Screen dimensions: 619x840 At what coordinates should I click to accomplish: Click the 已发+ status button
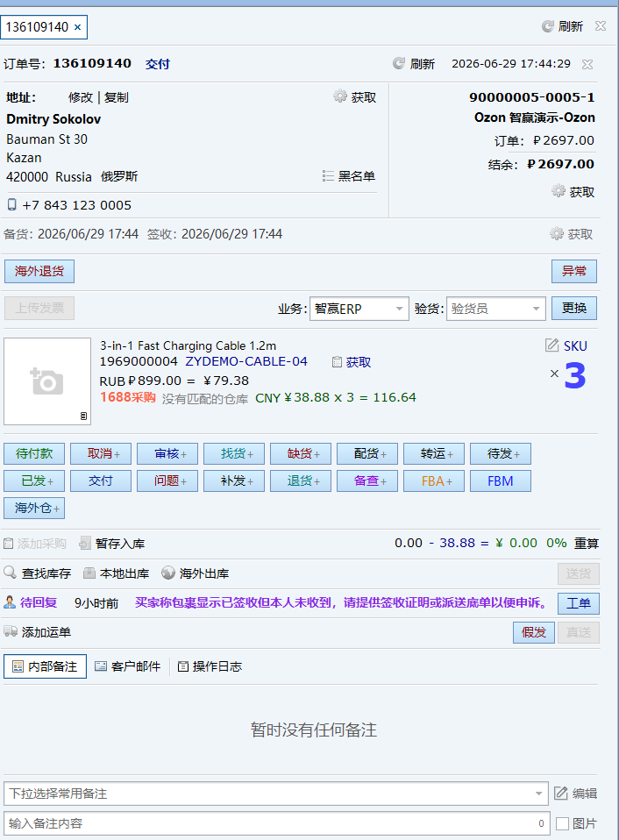click(34, 481)
